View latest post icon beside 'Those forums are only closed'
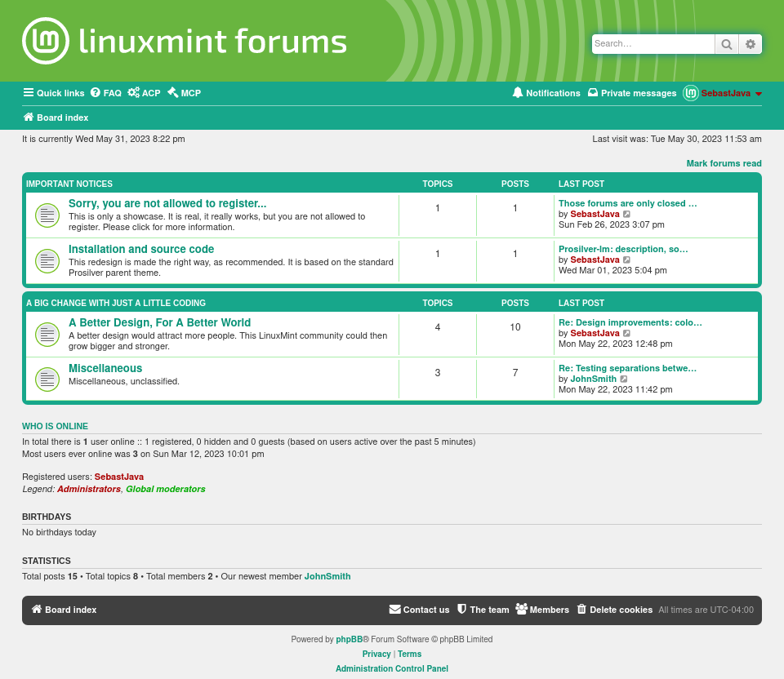This screenshot has width=784, height=679. click(x=626, y=215)
